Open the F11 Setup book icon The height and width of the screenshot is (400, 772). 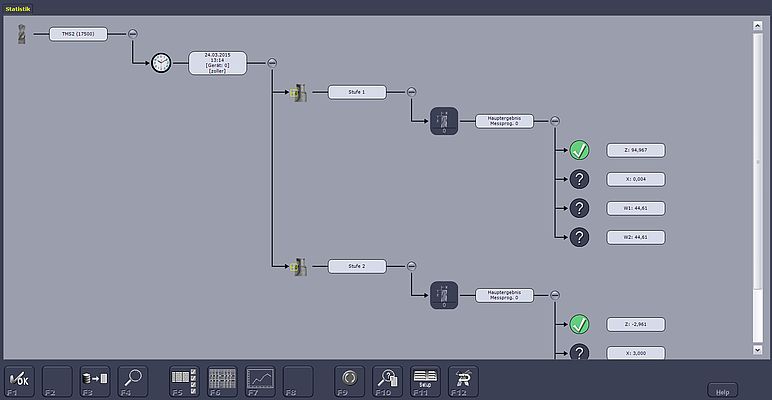425,379
